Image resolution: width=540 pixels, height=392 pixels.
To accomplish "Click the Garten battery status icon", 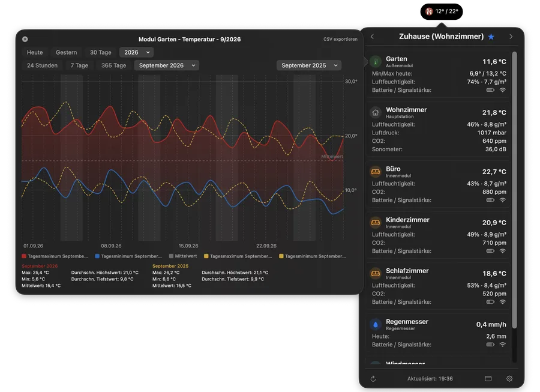I will pos(490,90).
